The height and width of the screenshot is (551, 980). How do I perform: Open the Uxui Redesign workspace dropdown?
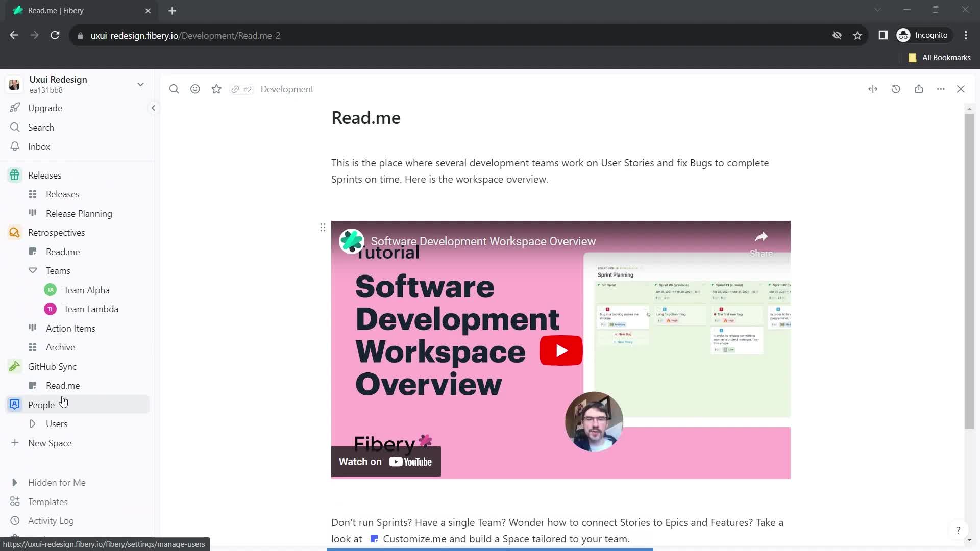click(x=140, y=85)
